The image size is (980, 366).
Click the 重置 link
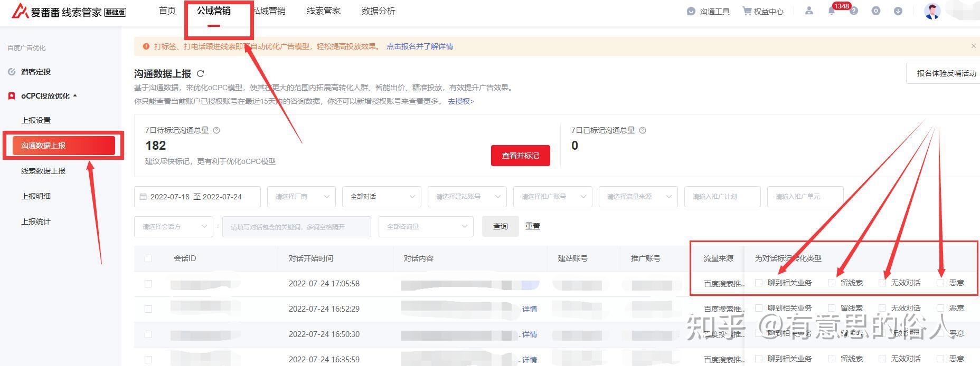tap(533, 226)
